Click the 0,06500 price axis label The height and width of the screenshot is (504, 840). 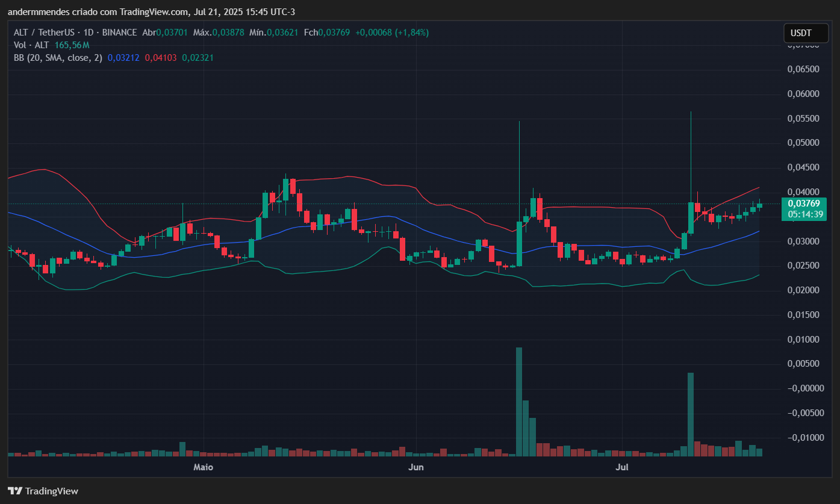pyautogui.click(x=803, y=70)
